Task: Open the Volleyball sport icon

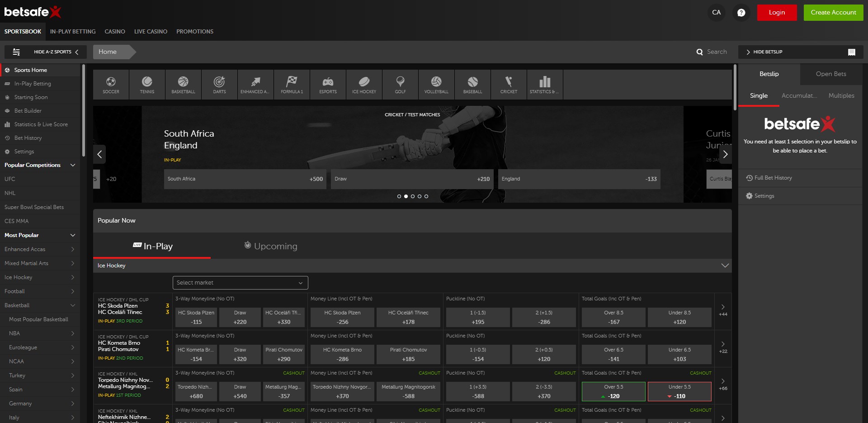Action: [x=436, y=85]
